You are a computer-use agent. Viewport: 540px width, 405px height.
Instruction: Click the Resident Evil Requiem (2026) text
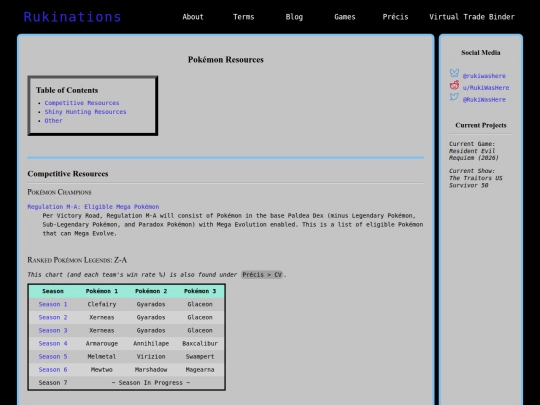474,155
